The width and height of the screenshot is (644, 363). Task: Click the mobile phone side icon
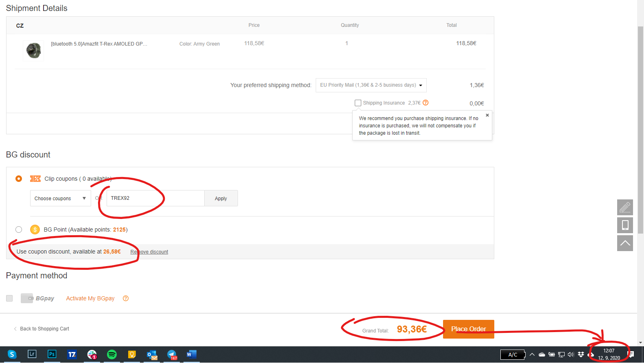pyautogui.click(x=625, y=225)
